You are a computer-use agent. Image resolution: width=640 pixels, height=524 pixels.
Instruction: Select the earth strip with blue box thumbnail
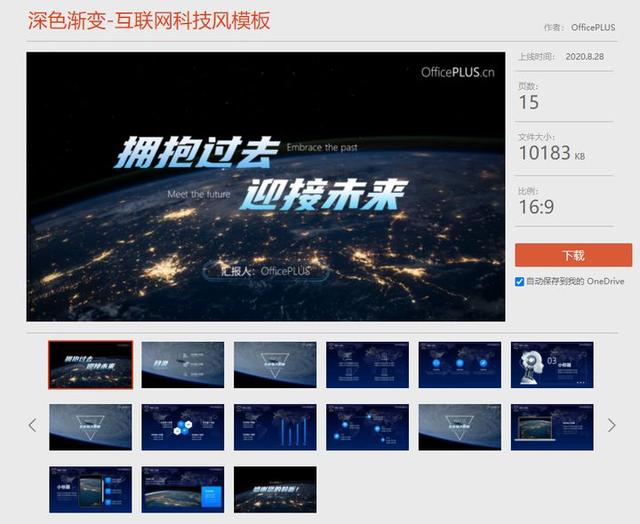click(183, 490)
